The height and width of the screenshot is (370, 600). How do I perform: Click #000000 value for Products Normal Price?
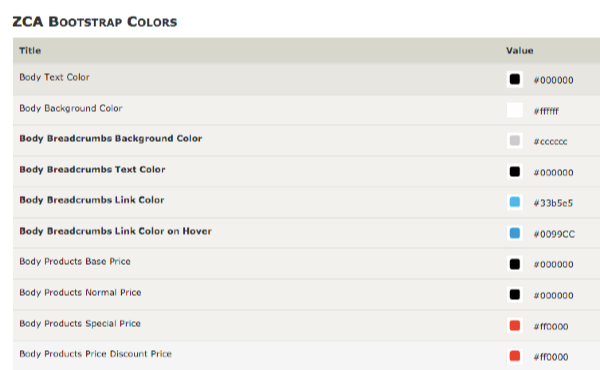coord(553,295)
